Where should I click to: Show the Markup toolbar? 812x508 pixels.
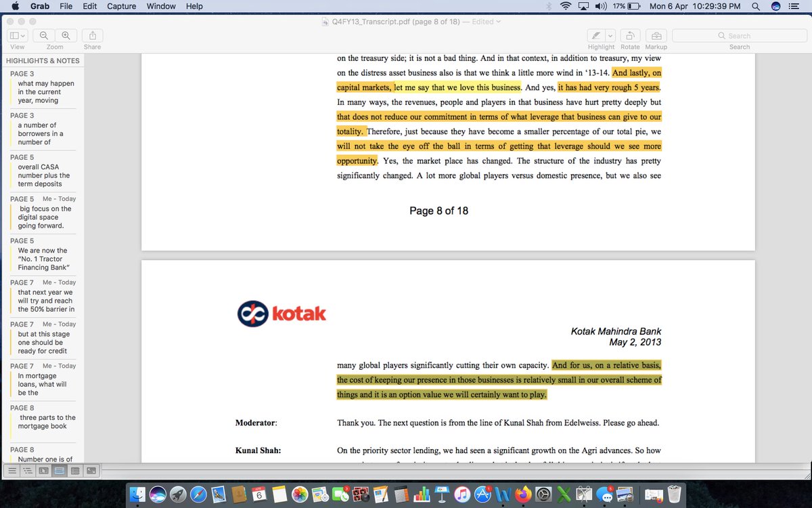(656, 36)
